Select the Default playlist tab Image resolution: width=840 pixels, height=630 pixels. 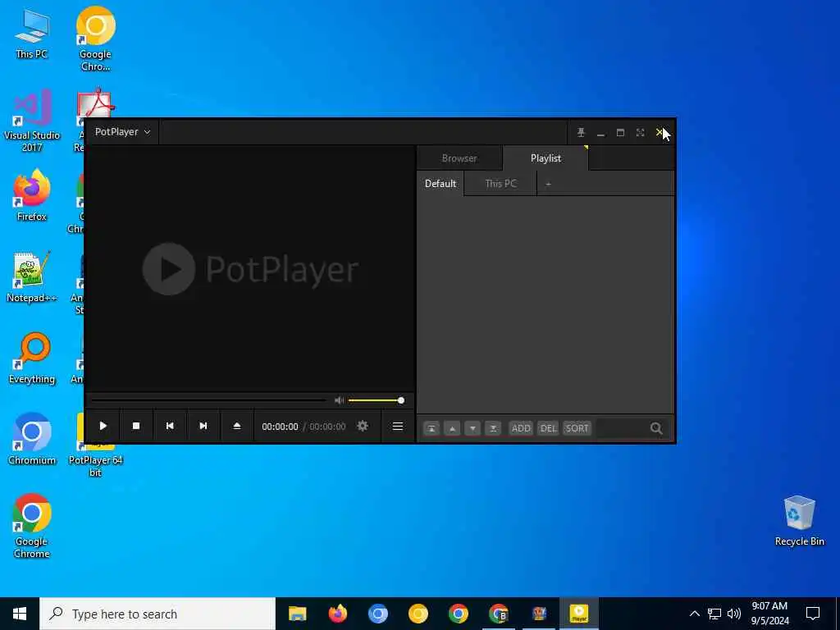(x=441, y=183)
